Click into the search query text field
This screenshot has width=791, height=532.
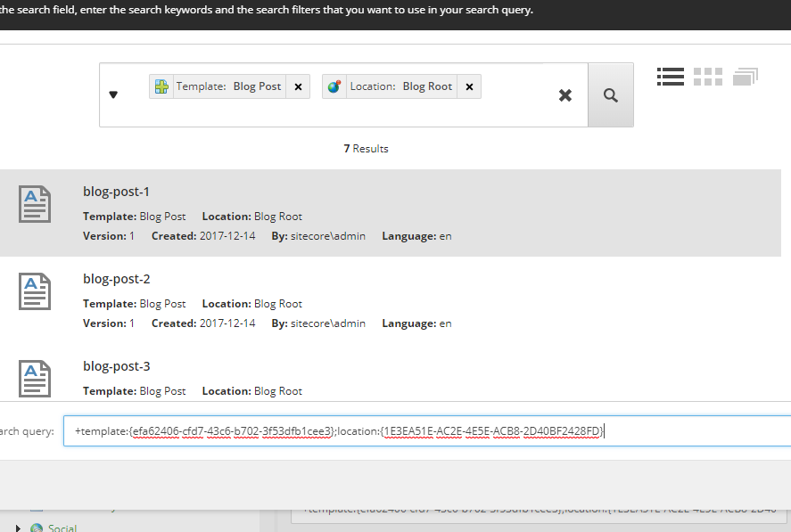[x=427, y=431]
